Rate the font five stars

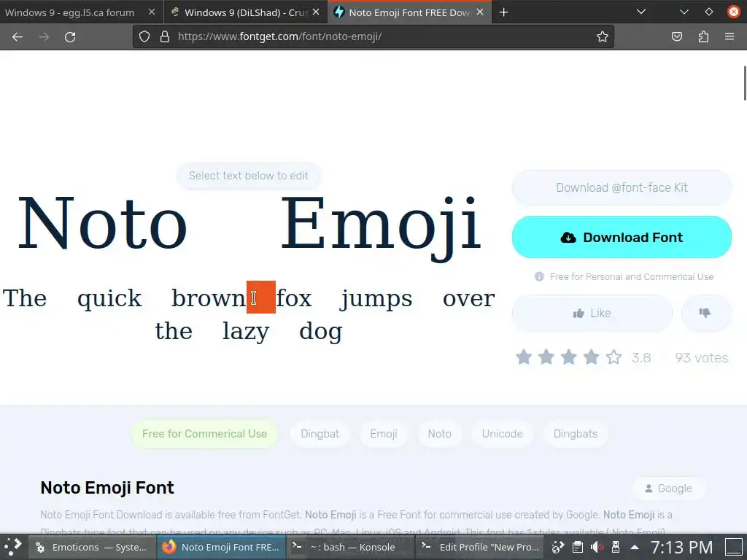coord(614,357)
